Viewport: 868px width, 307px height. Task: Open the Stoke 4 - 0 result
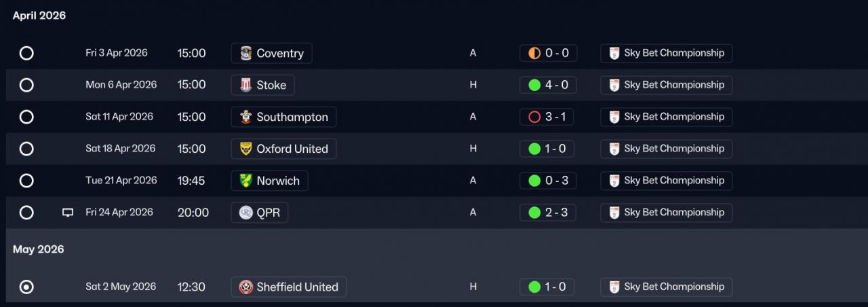click(x=548, y=85)
